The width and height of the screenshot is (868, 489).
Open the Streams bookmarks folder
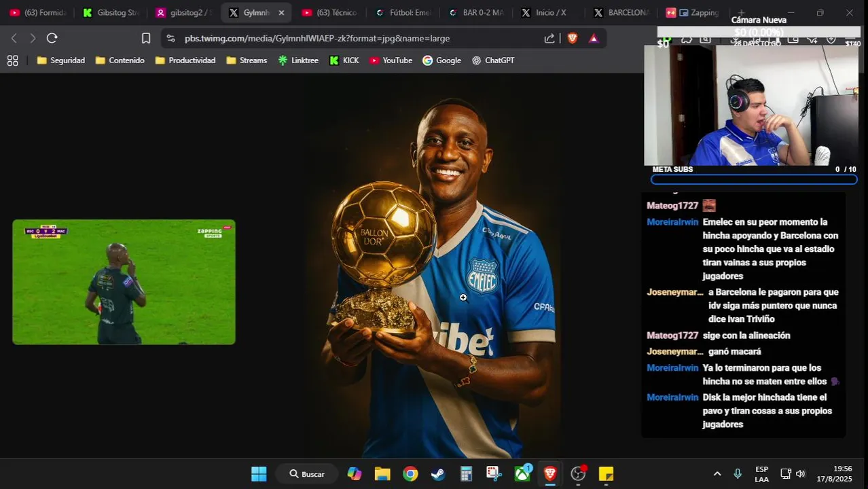(x=247, y=60)
